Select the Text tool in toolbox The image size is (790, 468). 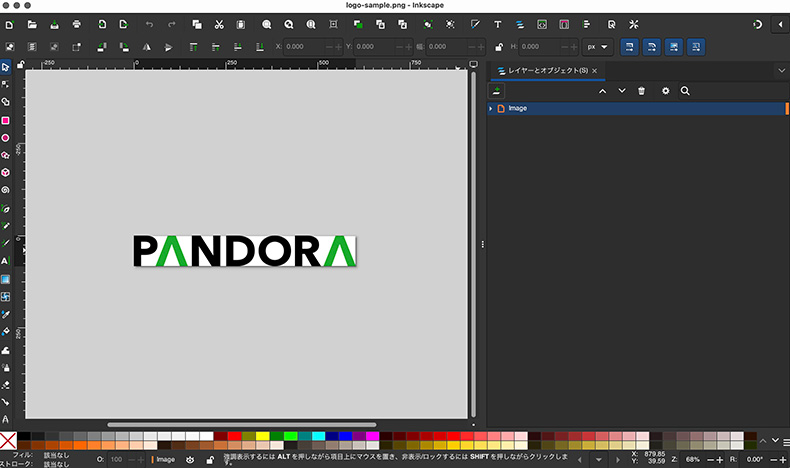coord(6,260)
